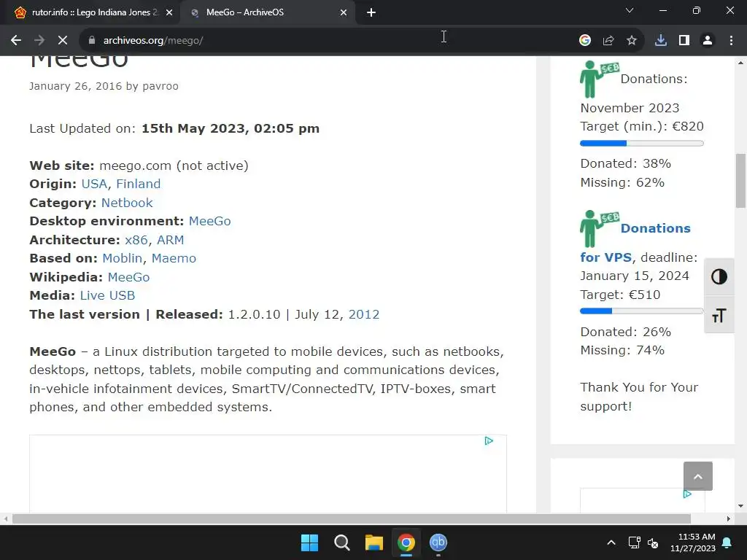Click the "Target (min.): €820" text
Viewport: 747px width, 560px height.
642,127
